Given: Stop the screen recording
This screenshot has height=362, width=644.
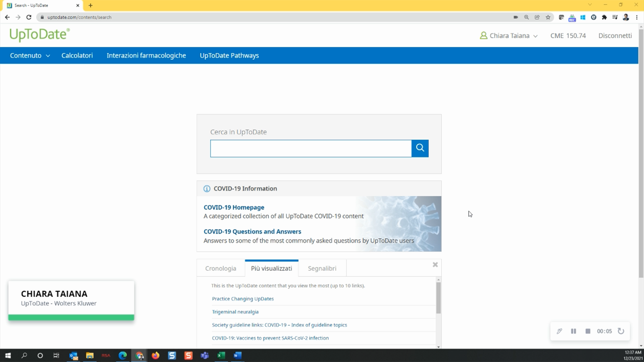Looking at the screenshot, I should 588,331.
